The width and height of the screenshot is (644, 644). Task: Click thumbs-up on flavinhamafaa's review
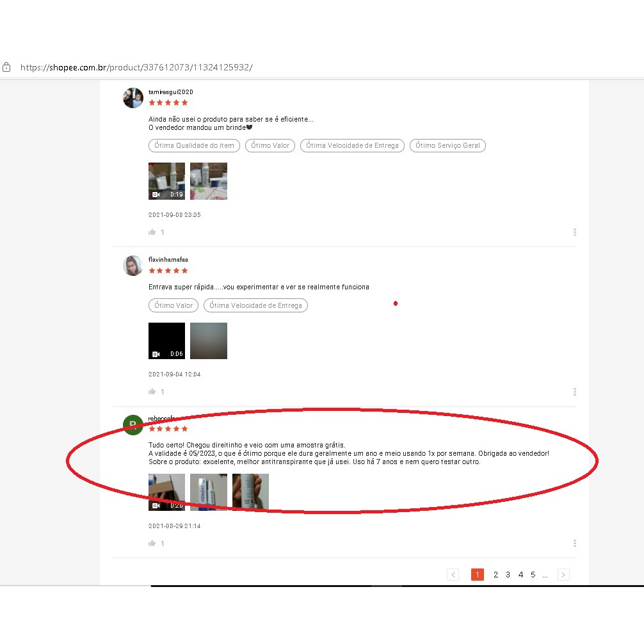(x=152, y=392)
